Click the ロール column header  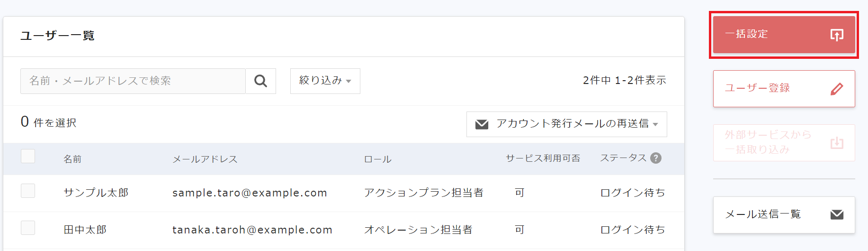click(x=377, y=159)
